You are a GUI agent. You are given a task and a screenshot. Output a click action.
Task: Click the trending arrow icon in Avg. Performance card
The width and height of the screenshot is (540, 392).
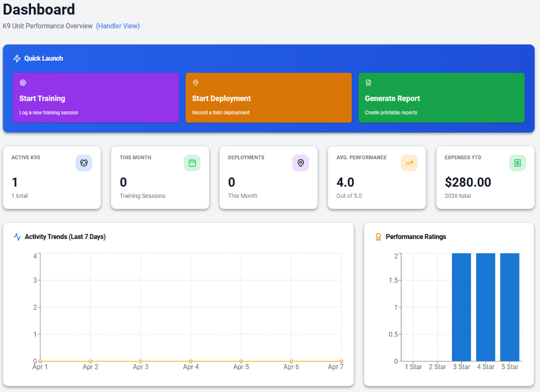[409, 163]
